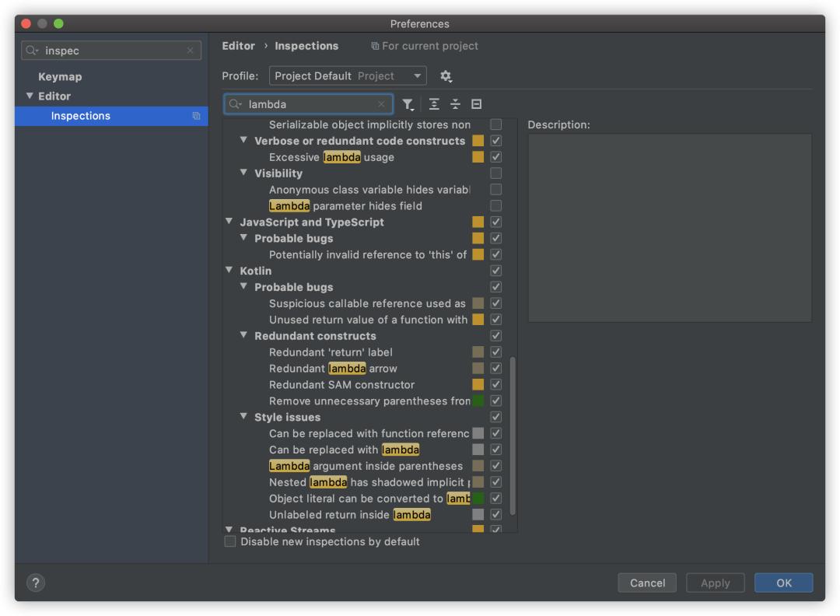Open the Project Default profile dropdown
The width and height of the screenshot is (840, 616).
pyautogui.click(x=348, y=76)
